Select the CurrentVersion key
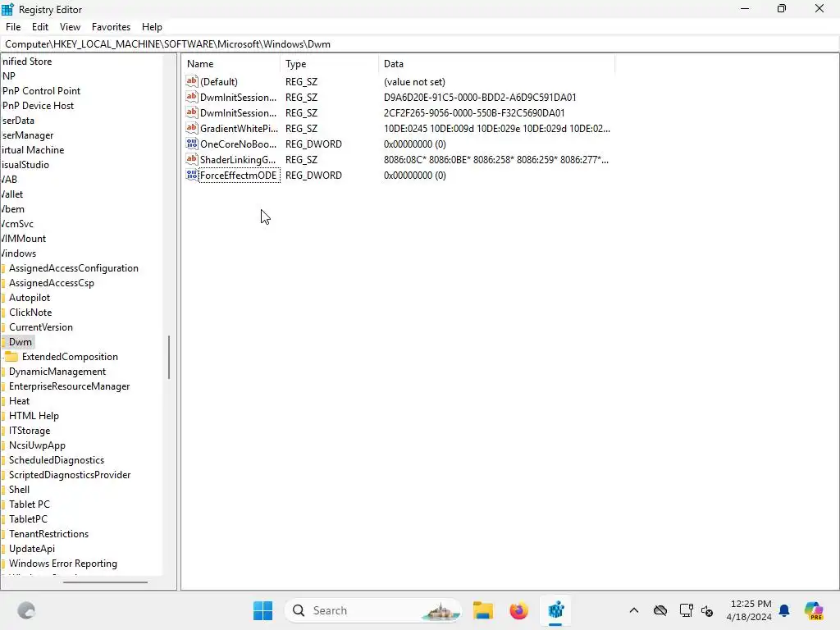The height and width of the screenshot is (630, 840). click(x=41, y=327)
